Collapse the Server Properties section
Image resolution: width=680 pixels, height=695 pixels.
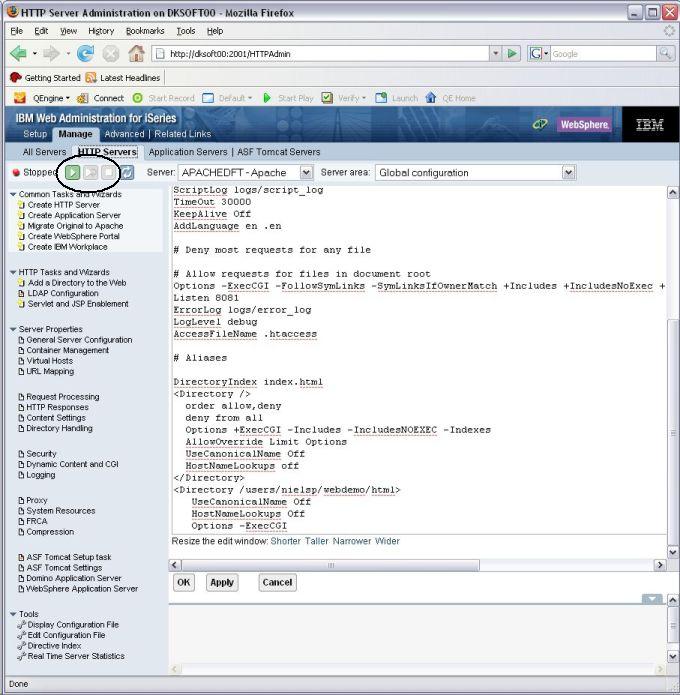(x=13, y=329)
